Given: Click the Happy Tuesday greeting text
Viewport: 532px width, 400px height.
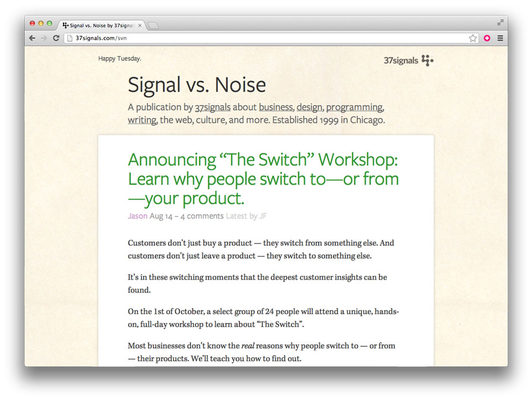Looking at the screenshot, I should (120, 58).
